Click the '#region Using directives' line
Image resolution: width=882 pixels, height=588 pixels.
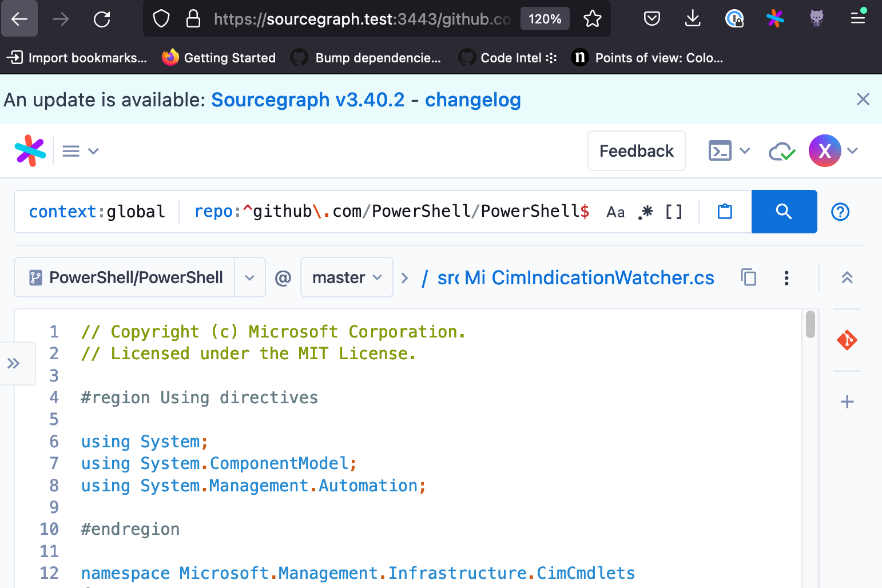199,398
